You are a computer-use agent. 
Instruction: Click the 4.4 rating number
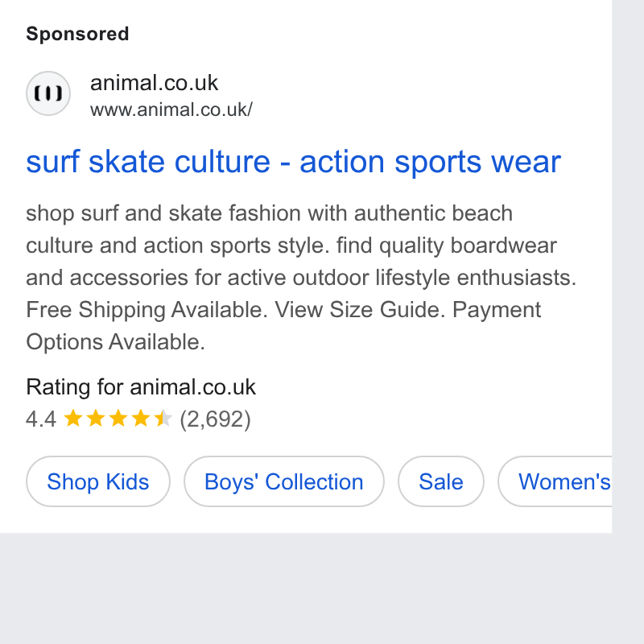tap(41, 419)
